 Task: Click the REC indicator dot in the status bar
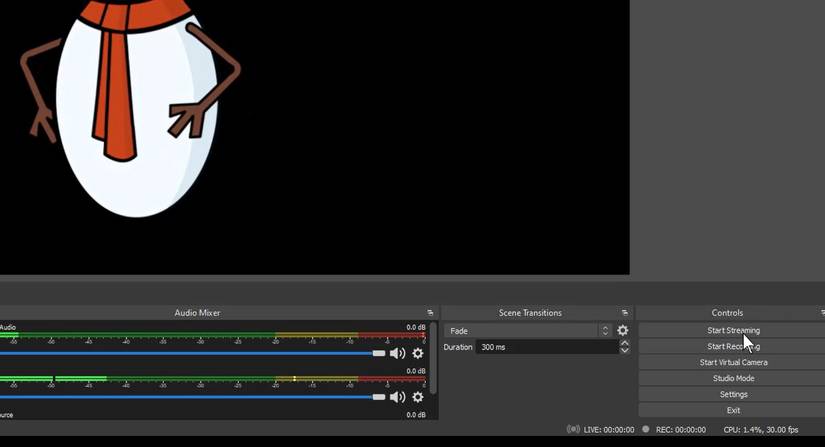pyautogui.click(x=646, y=429)
